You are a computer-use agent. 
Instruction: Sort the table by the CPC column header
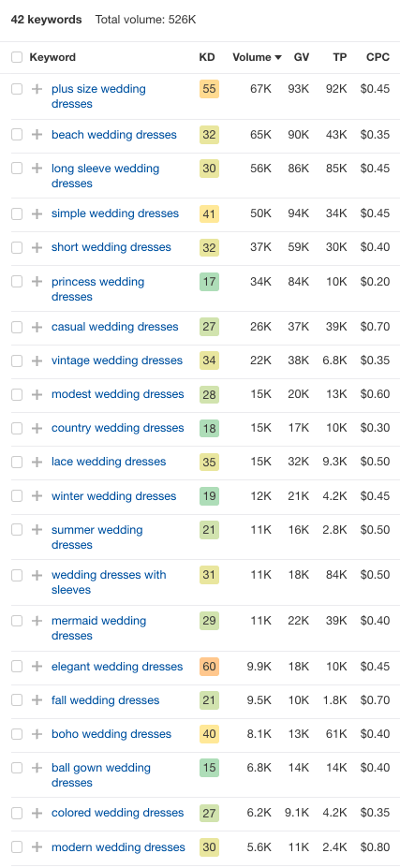pos(378,57)
